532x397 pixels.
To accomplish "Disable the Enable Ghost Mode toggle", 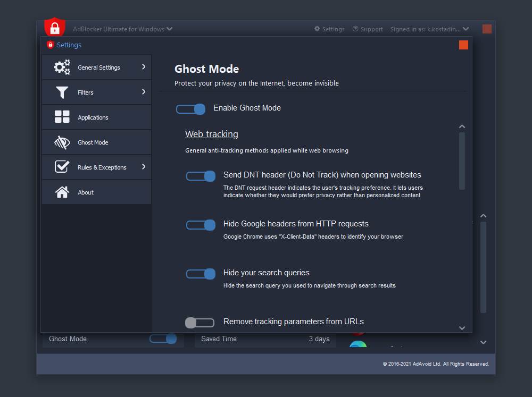I will 190,109.
